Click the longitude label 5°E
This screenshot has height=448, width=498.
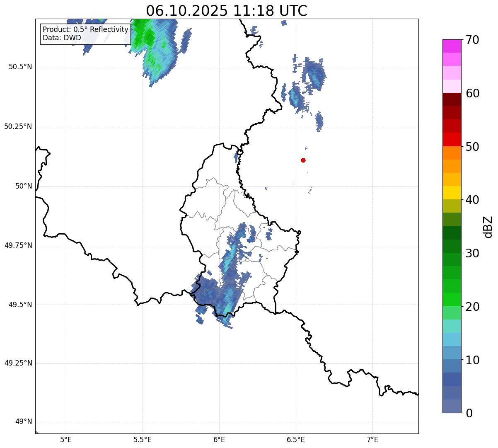coord(66,440)
